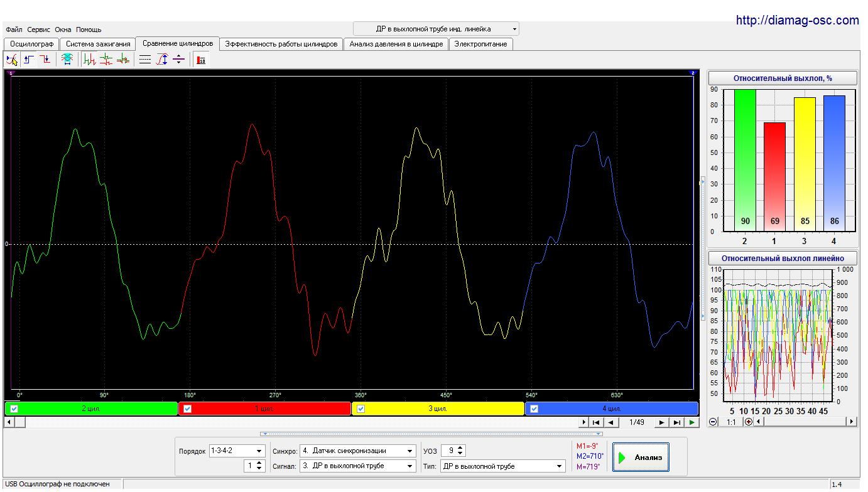Switch to Анализ давления в цилиндре tab
868x492 pixels.
[396, 44]
